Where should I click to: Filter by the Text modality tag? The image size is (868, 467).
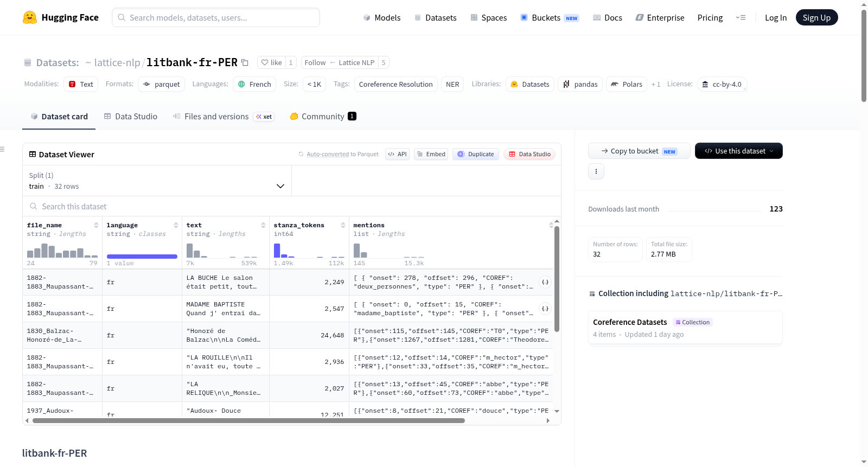81,84
